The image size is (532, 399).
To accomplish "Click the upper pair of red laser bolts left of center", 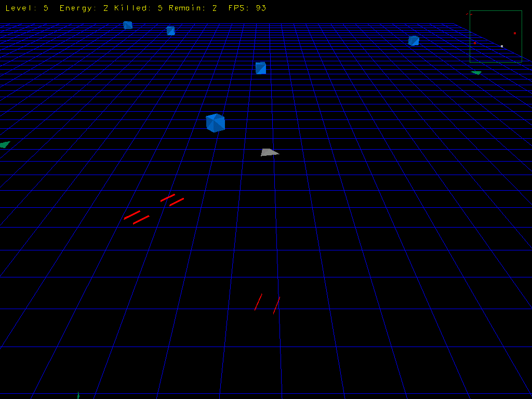I will point(172,200).
